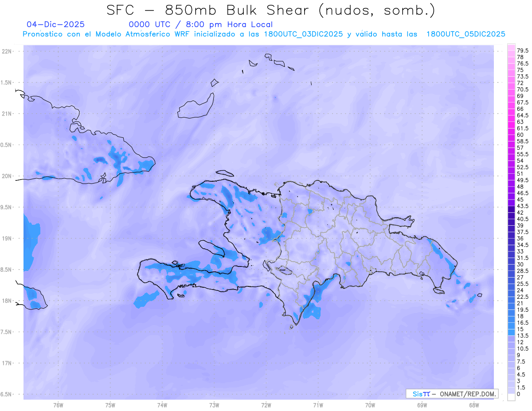Image resolution: width=532 pixels, height=411 pixels.
Task: Click the colorbar value '0' at the bottom
Action: pyautogui.click(x=519, y=394)
